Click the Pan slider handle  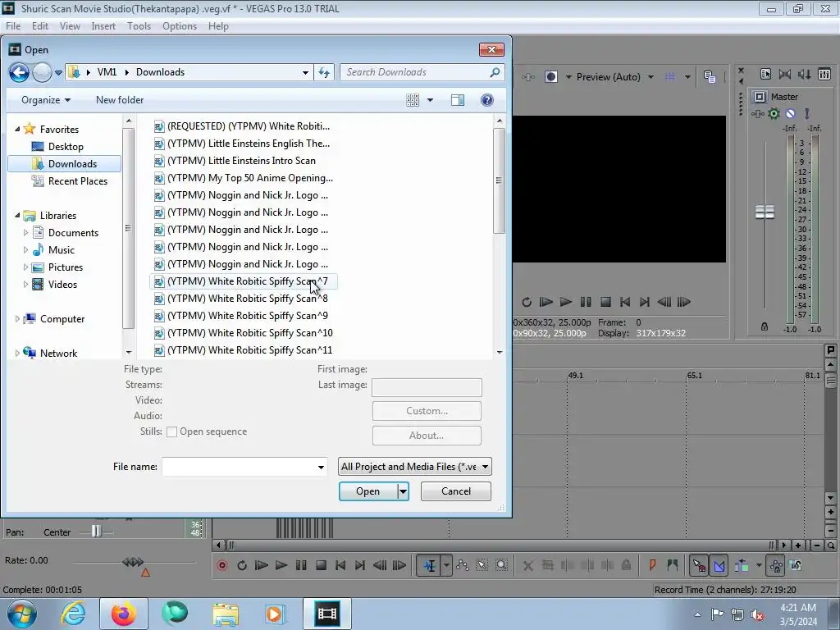tap(95, 531)
